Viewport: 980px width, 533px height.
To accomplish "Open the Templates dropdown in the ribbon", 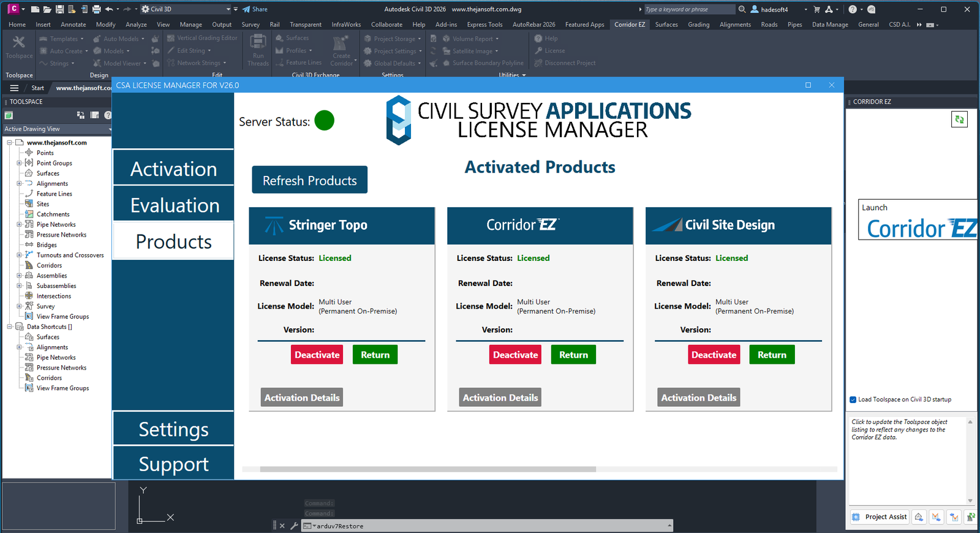I will click(61, 39).
